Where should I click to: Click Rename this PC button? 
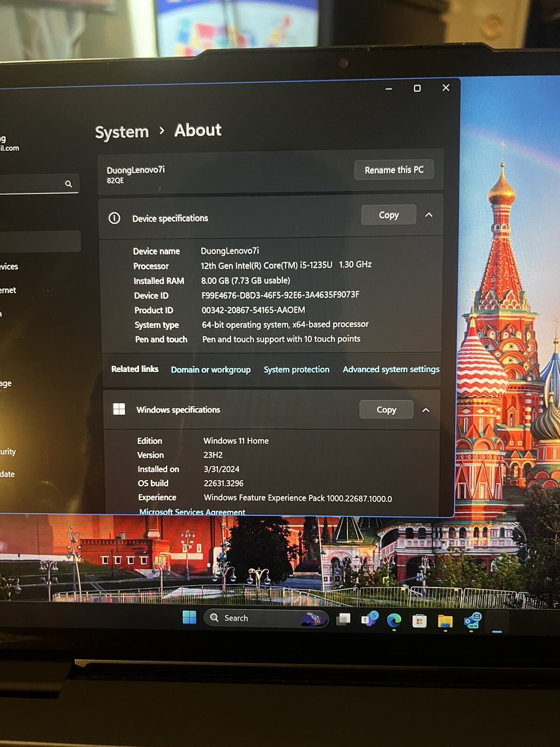[x=394, y=170]
